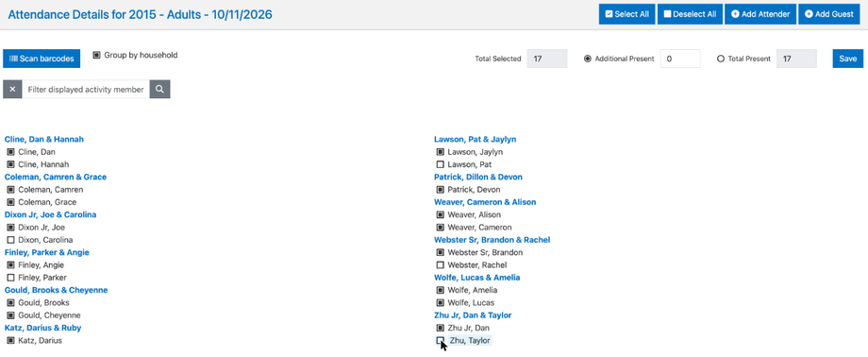
Task: Toggle Group by household checkbox
Action: point(97,56)
